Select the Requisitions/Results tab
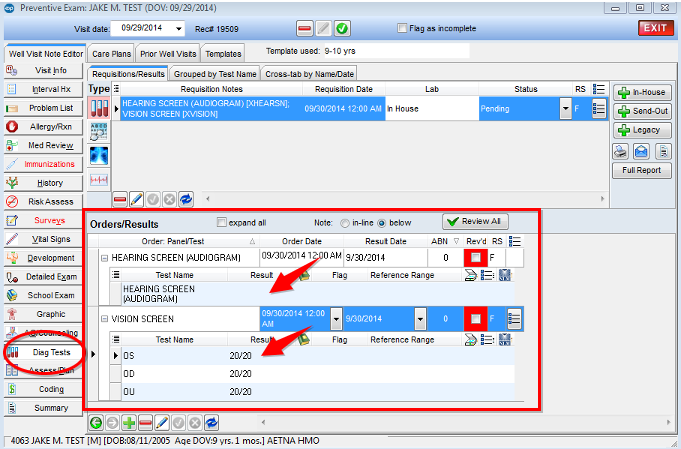681x449 pixels. (x=128, y=74)
